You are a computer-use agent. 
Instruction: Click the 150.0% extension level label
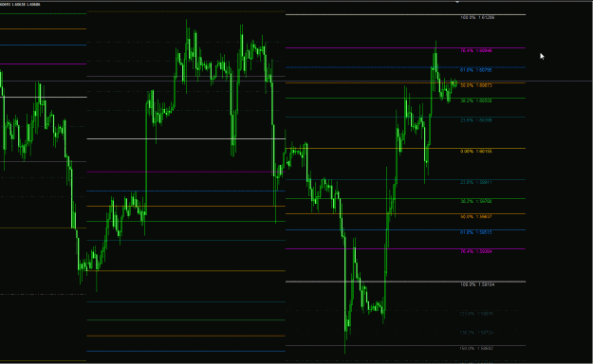pyautogui.click(x=476, y=348)
